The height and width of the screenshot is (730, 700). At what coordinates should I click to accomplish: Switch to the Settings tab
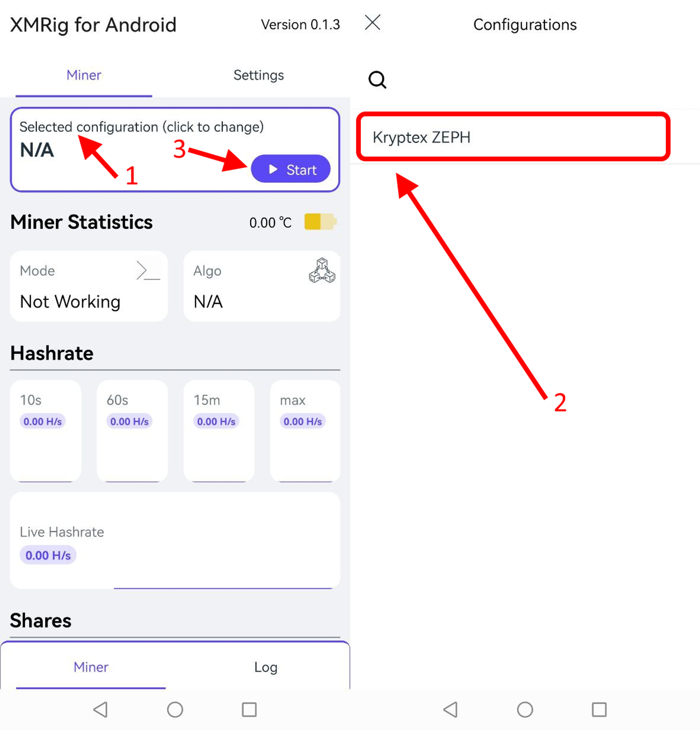(x=258, y=75)
